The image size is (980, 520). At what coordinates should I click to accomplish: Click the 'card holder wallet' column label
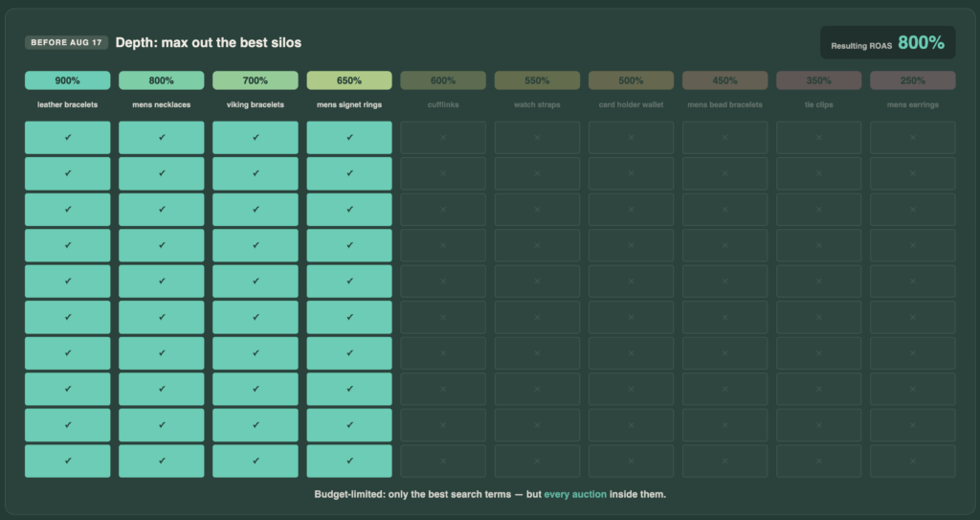click(x=632, y=104)
